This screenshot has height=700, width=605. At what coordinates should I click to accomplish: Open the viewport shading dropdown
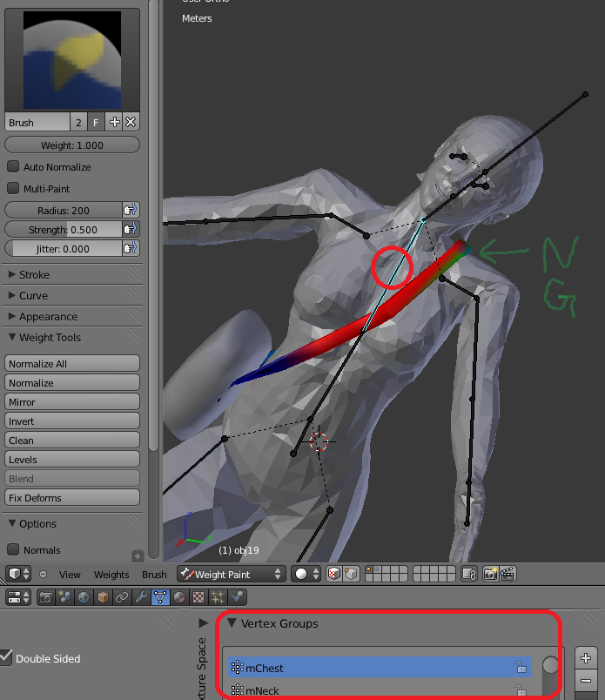coord(306,574)
